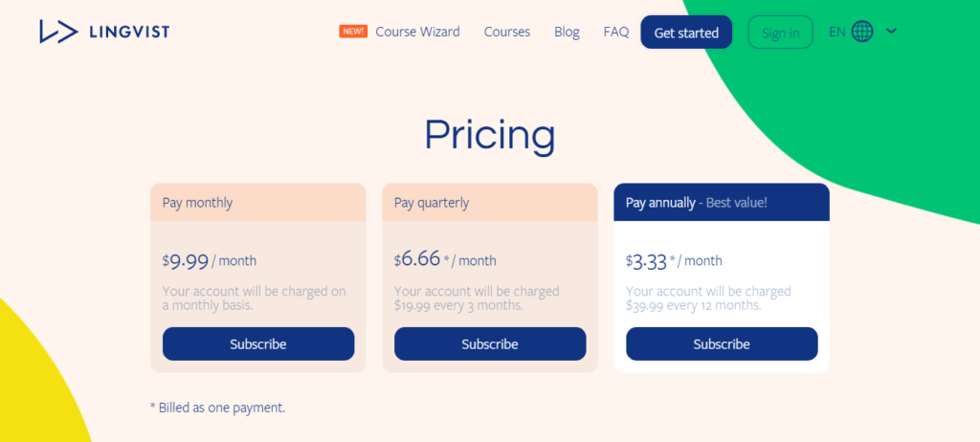Click the LINGVIST wordmark text
The height and width of the screenshot is (442, 980).
pos(127,32)
